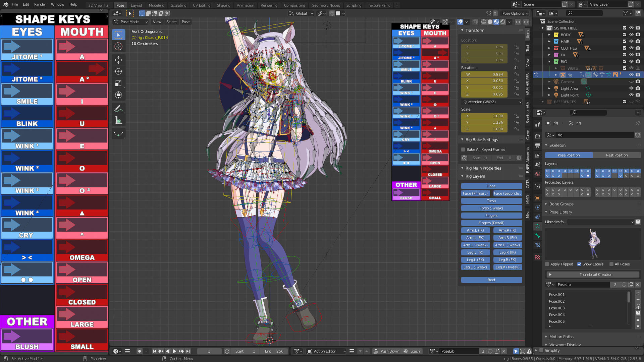
Task: Select the Rotate tool in viewport toolbar
Action: click(x=118, y=71)
